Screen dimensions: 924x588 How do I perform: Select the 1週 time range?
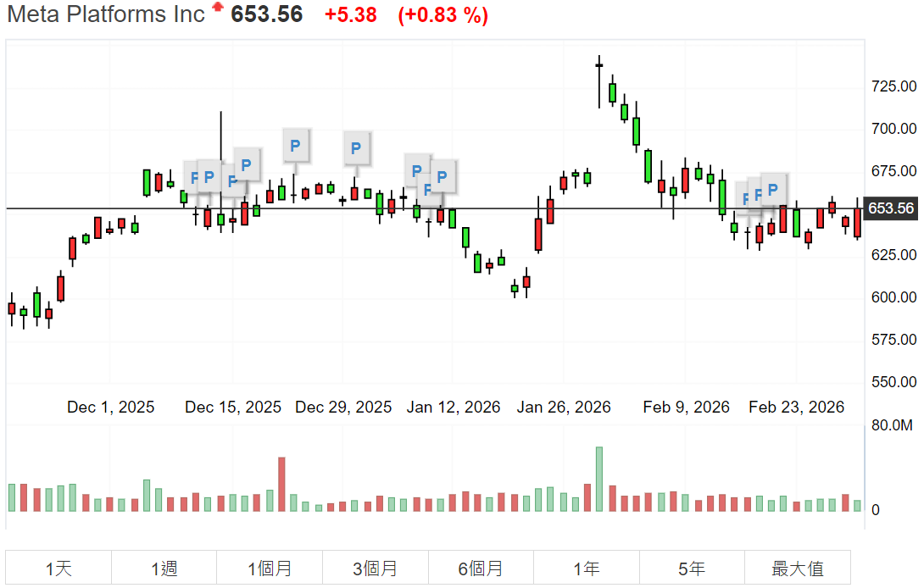pos(164,569)
